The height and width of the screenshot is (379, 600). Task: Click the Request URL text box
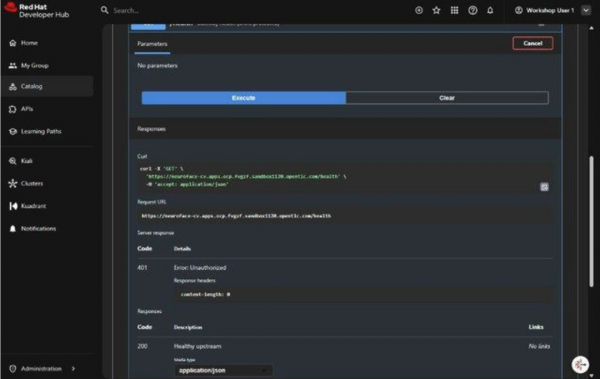pos(344,216)
